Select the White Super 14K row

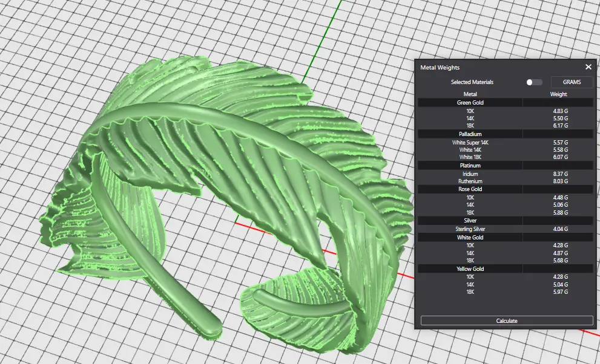click(x=470, y=143)
